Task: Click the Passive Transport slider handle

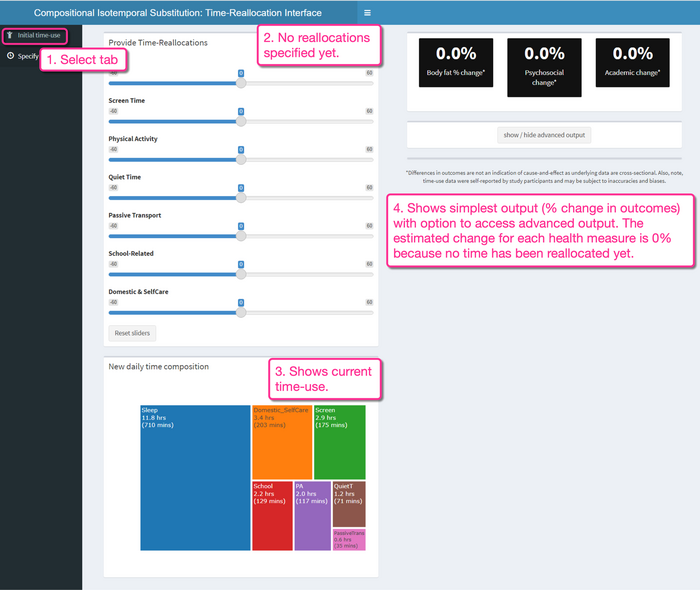Action: pyautogui.click(x=241, y=236)
